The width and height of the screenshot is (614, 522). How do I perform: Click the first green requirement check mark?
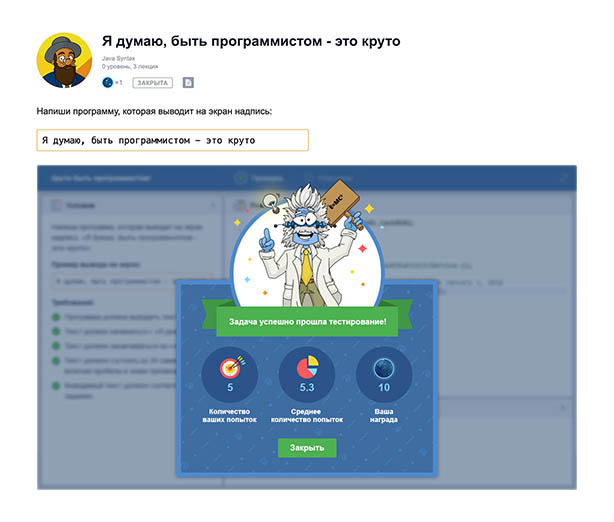(56, 317)
